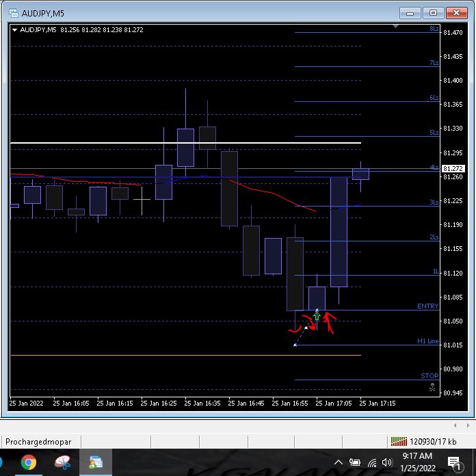
Task: Click the battery power tray icon
Action: pos(354,462)
